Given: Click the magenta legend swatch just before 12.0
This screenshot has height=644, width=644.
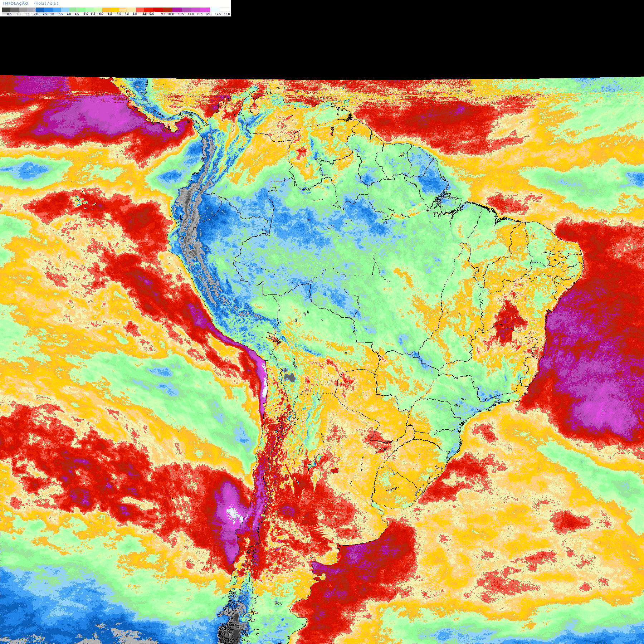Looking at the screenshot, I should click(205, 10).
